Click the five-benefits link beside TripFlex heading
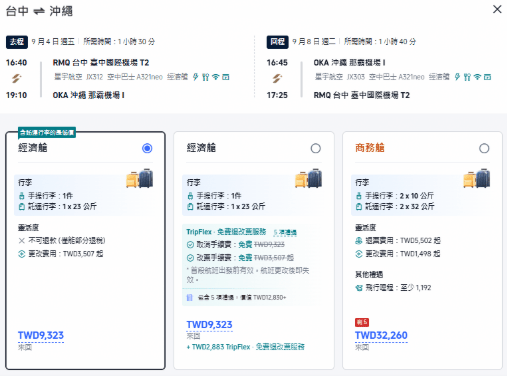507x379 pixels. pos(285,232)
